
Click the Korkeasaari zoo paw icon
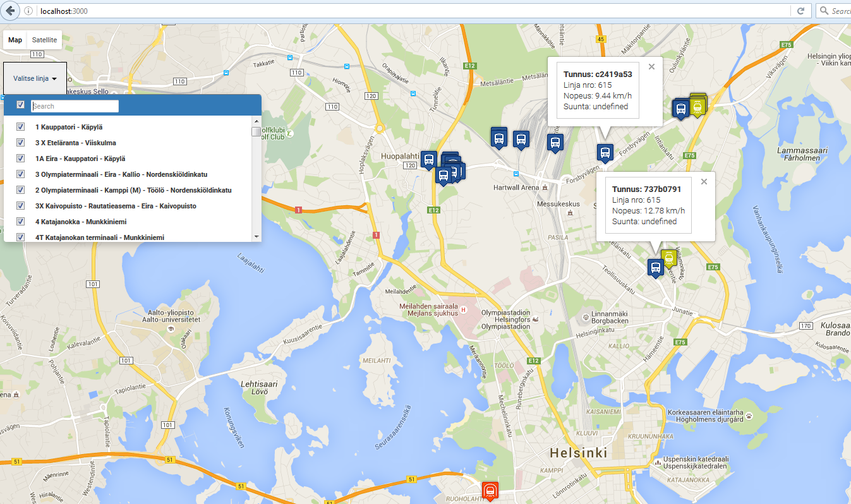click(749, 416)
